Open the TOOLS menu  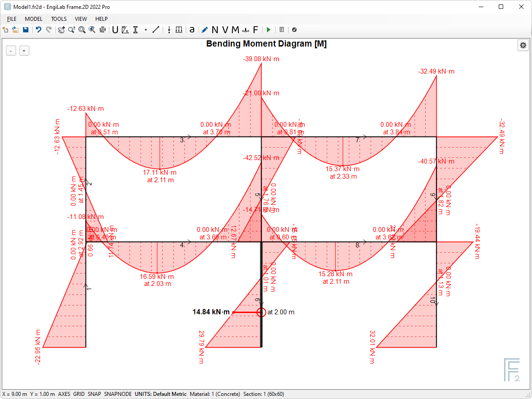[x=59, y=19]
